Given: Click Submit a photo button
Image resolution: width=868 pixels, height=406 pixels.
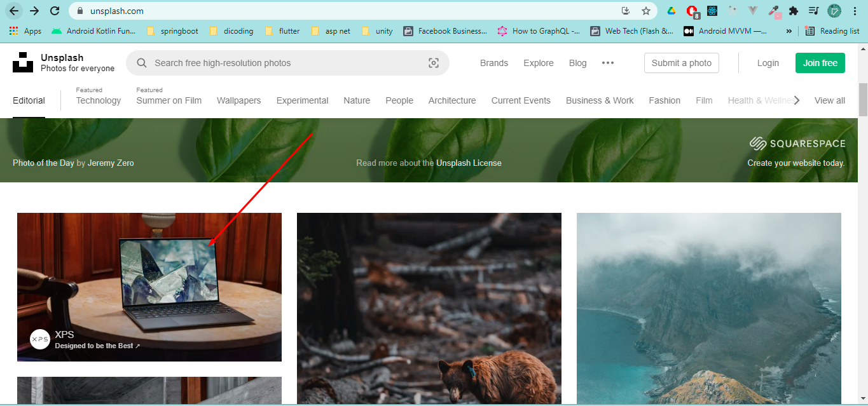Looking at the screenshot, I should pos(682,63).
